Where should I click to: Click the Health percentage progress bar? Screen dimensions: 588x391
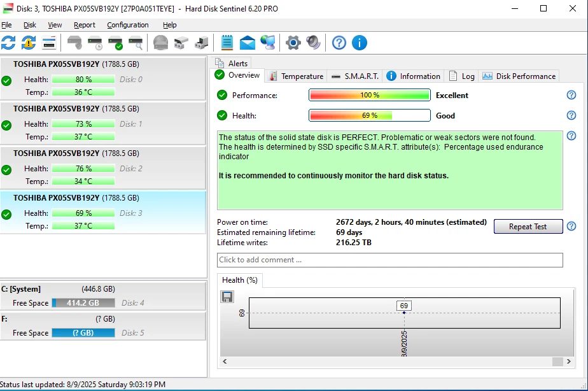[x=369, y=115]
